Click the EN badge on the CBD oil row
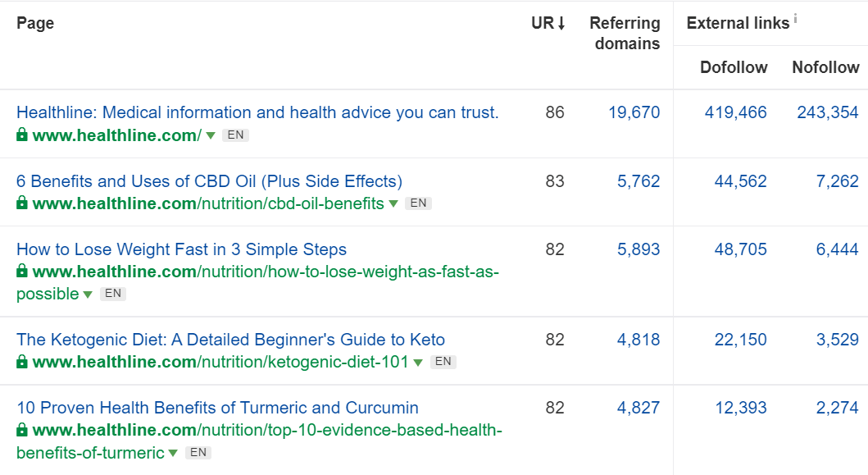Viewport: 868px width, 475px height. point(418,203)
